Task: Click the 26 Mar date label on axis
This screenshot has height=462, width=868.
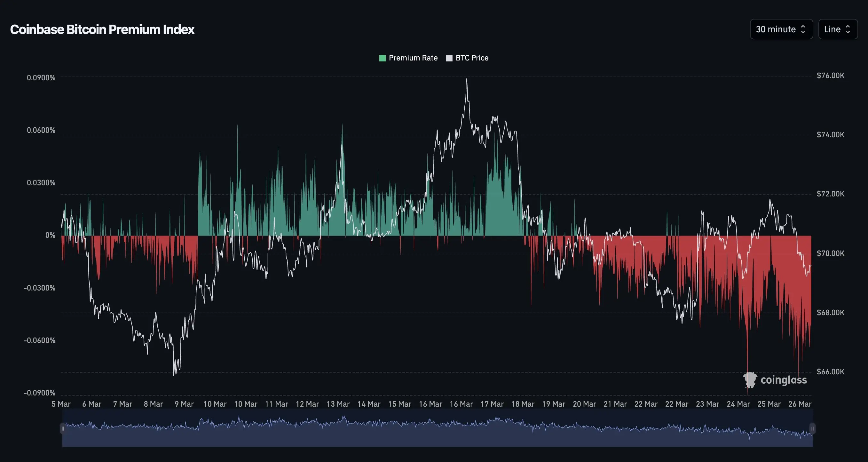Action: tap(800, 404)
